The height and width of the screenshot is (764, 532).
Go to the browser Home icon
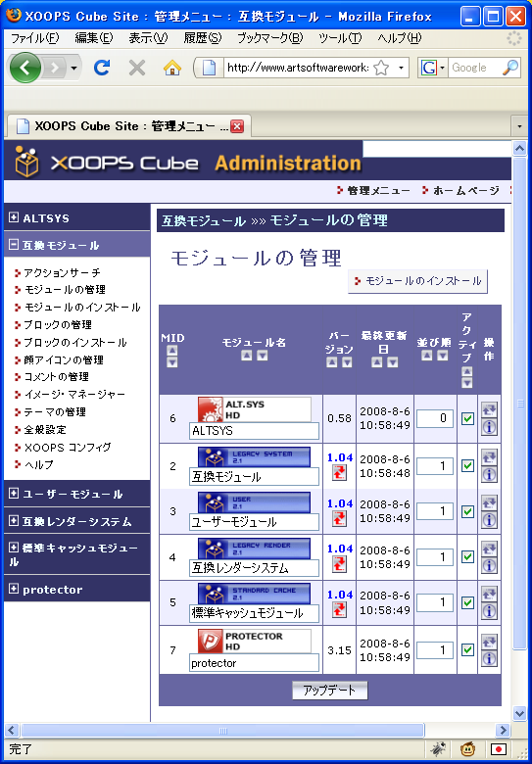[172, 68]
